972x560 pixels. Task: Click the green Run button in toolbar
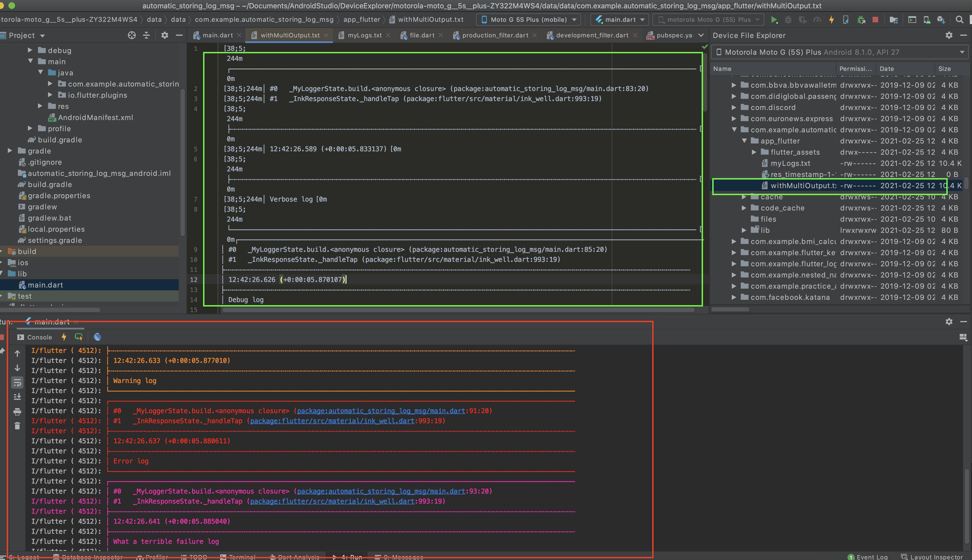pos(774,20)
